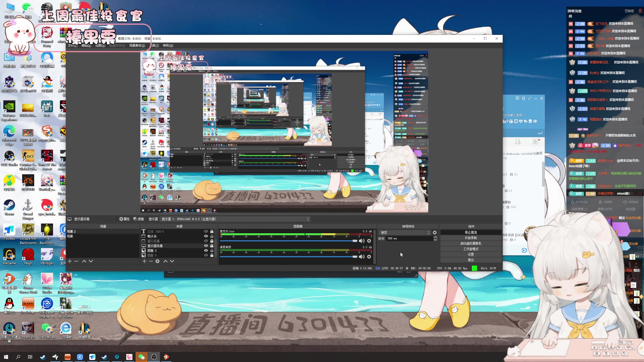Click 开始录制 button
This screenshot has height=362, width=644.
point(471,238)
